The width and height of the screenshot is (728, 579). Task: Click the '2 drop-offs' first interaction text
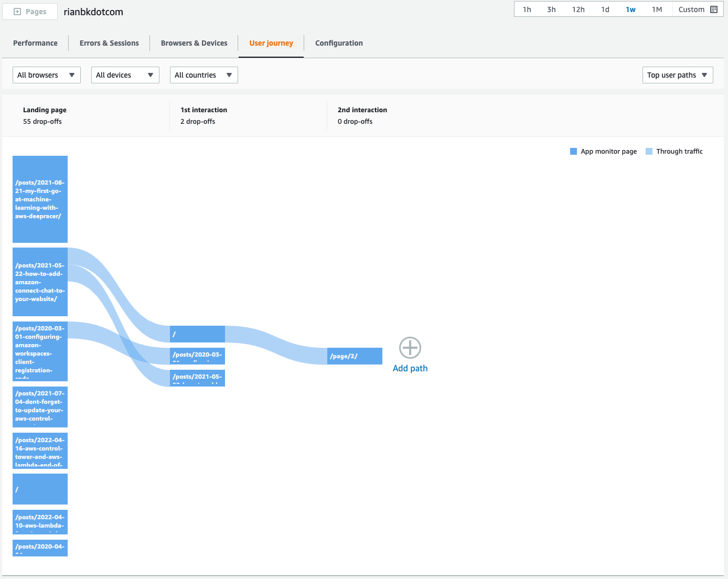198,121
